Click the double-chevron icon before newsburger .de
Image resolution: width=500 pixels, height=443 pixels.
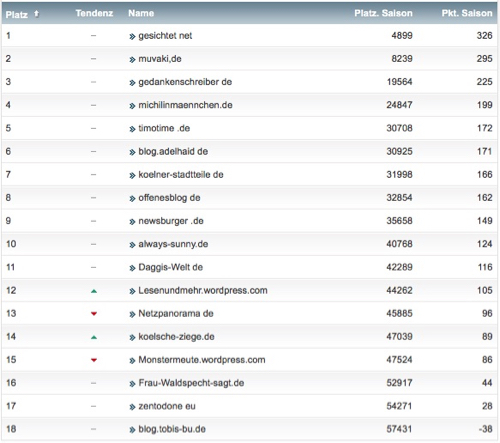pos(132,222)
